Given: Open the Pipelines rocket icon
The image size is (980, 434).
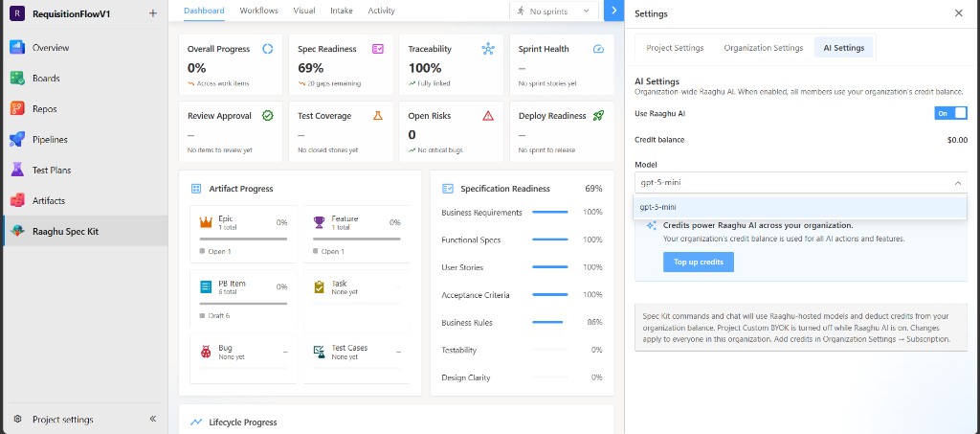Looking at the screenshot, I should coord(17,140).
